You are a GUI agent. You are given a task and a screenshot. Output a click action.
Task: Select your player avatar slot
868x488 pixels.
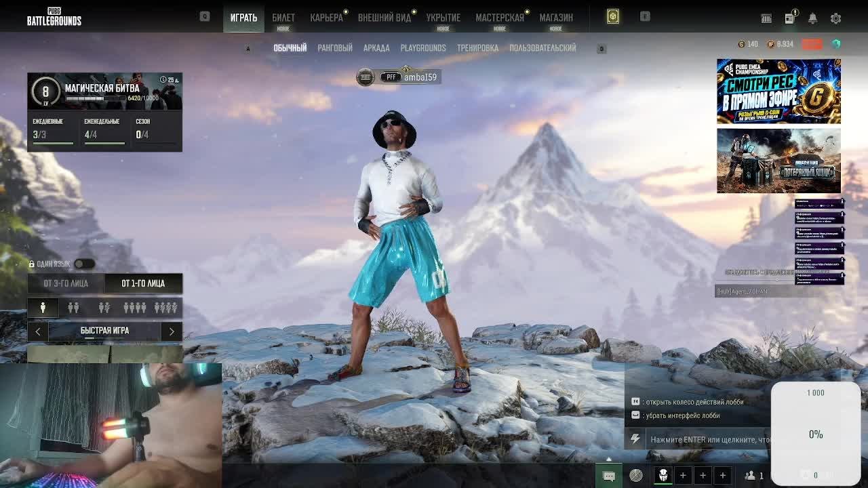663,476
